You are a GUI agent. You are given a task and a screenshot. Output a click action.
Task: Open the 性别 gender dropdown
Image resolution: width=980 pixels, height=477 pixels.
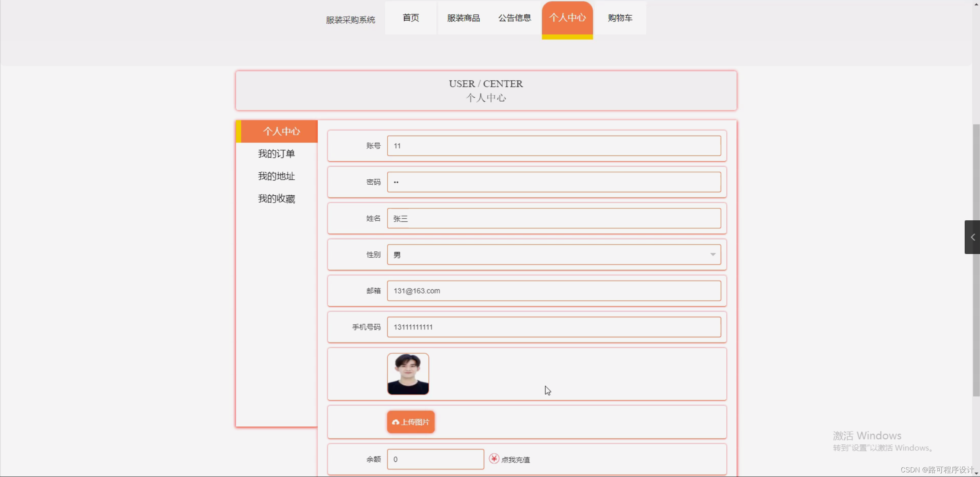712,254
